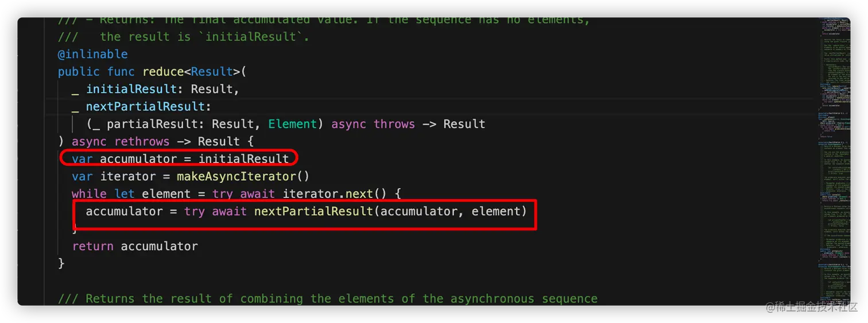The height and width of the screenshot is (323, 868).
Task: Click the 'initialResult: Result' parameter declaration
Action: pos(162,89)
